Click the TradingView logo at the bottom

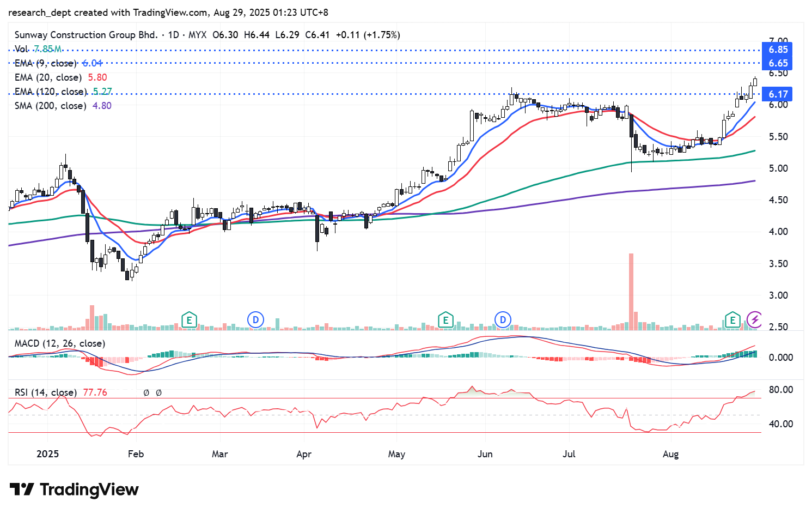(x=75, y=489)
